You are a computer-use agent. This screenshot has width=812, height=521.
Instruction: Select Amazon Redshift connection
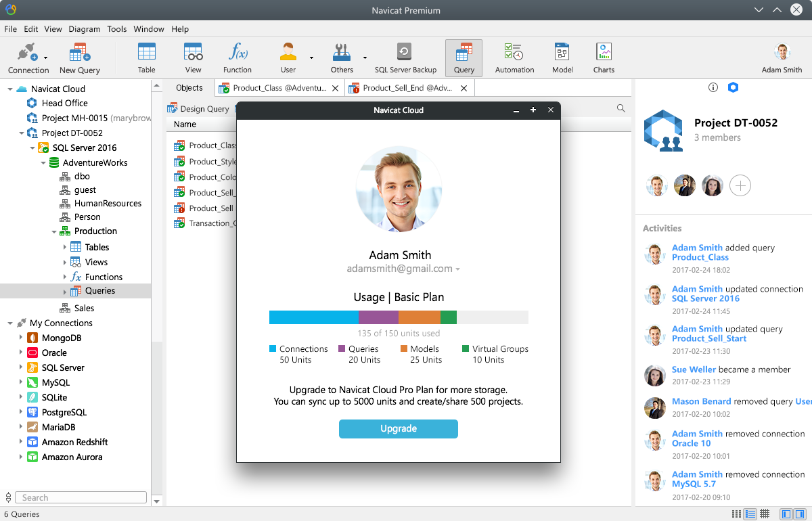74,442
